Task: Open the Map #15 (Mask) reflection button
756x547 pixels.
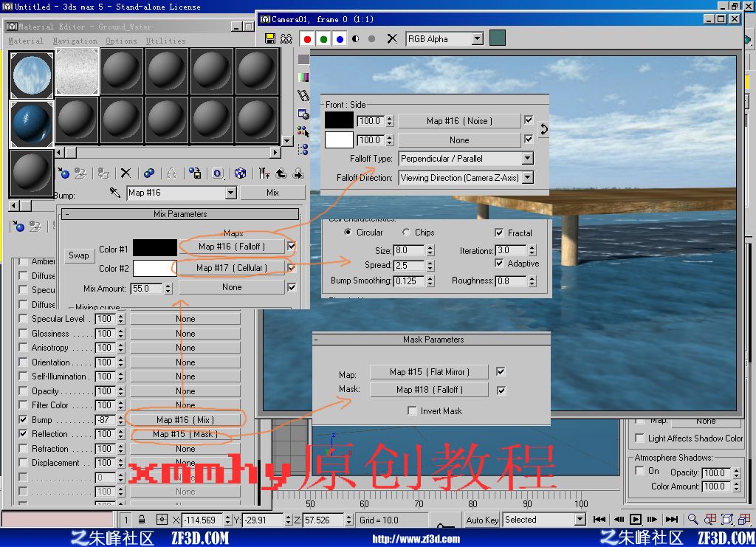Action: (185, 434)
